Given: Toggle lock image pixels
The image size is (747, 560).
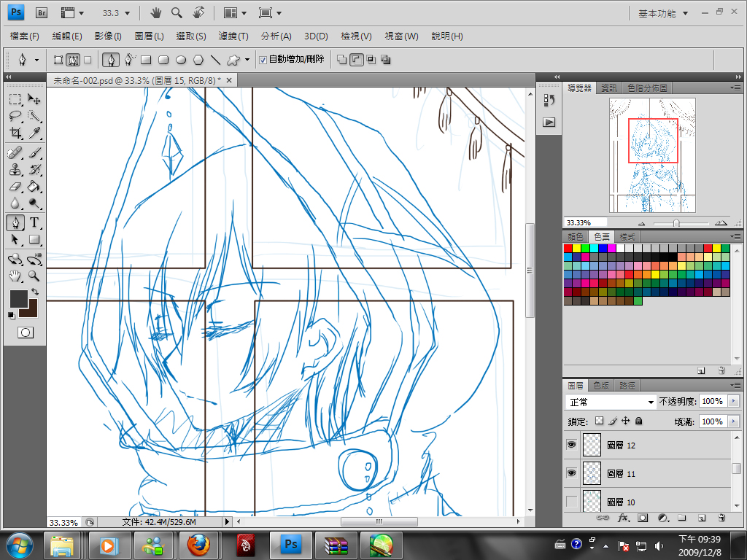Looking at the screenshot, I should 613,421.
